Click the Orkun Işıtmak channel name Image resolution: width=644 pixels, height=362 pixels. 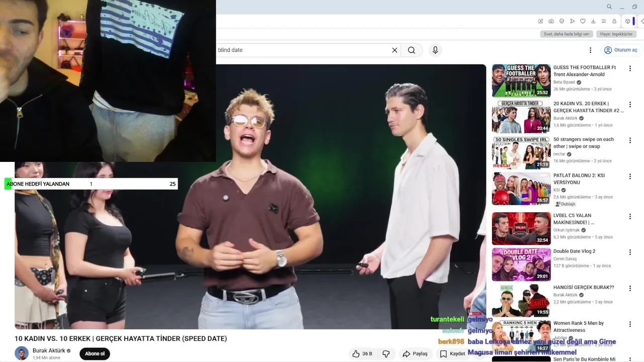click(x=567, y=230)
